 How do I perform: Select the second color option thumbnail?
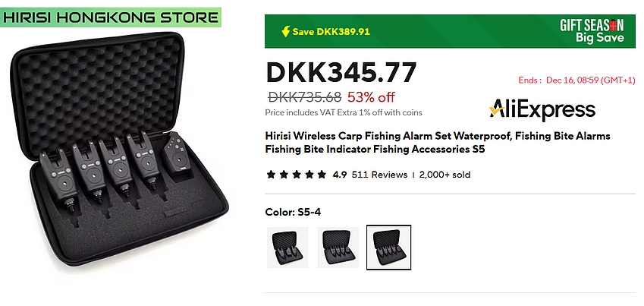pos(338,248)
